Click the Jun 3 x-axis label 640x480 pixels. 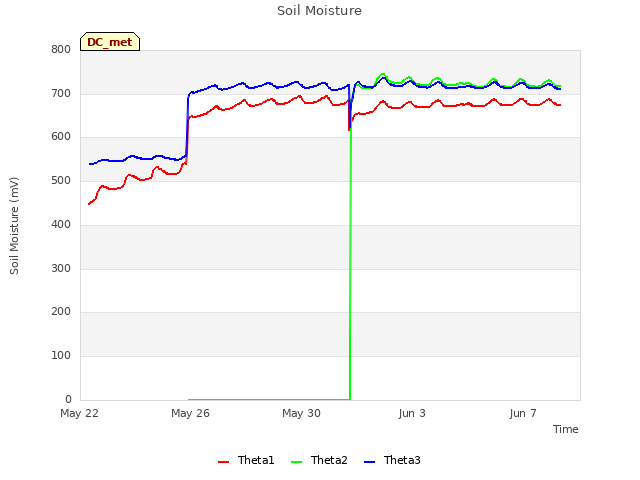[412, 413]
